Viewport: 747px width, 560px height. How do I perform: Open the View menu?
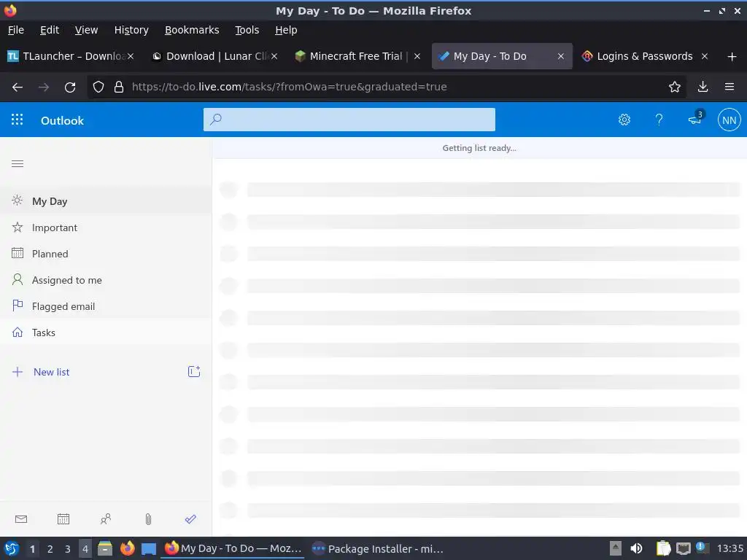86,30
